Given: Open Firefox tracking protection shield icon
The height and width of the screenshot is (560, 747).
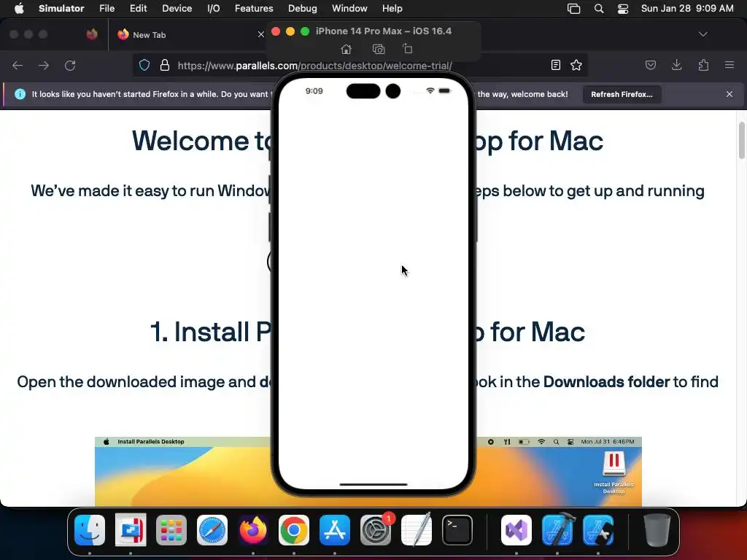Looking at the screenshot, I should pos(144,65).
